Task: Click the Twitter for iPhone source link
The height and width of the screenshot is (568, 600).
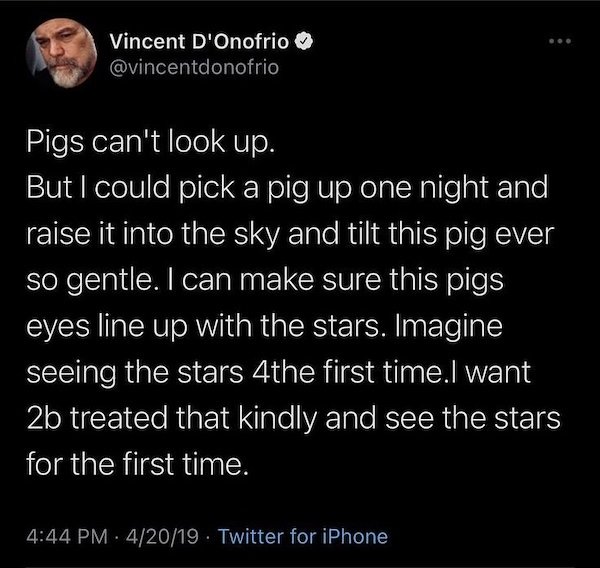Action: click(x=302, y=535)
